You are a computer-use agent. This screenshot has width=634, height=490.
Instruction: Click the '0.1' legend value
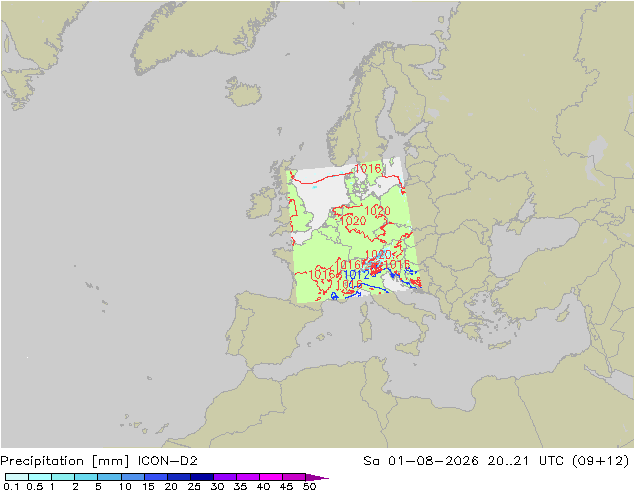[11, 486]
